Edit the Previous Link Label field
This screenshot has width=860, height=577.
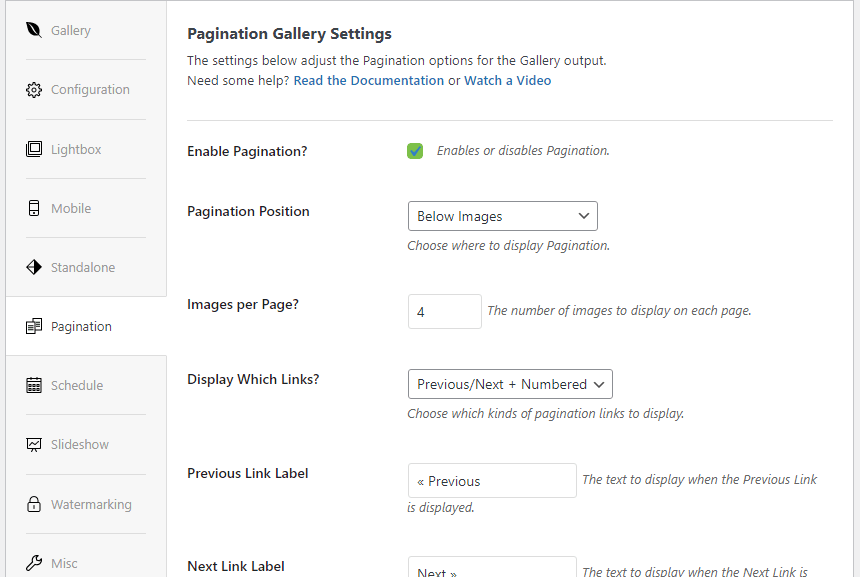tap(491, 480)
